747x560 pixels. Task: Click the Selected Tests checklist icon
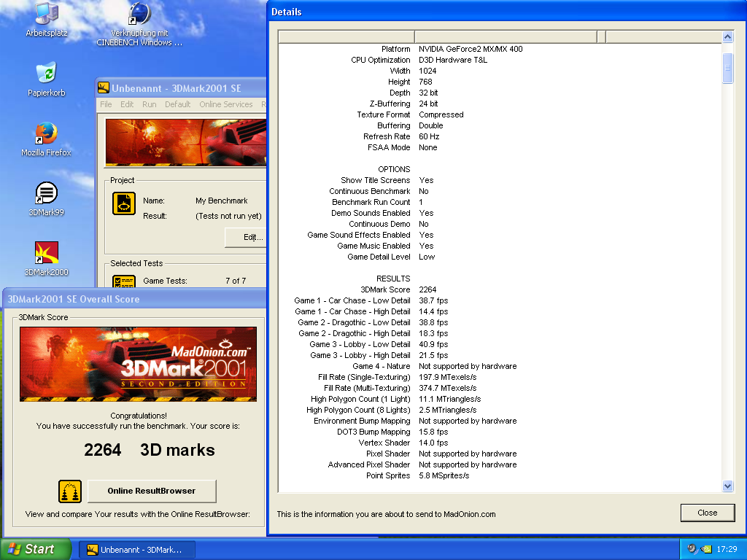point(124,281)
